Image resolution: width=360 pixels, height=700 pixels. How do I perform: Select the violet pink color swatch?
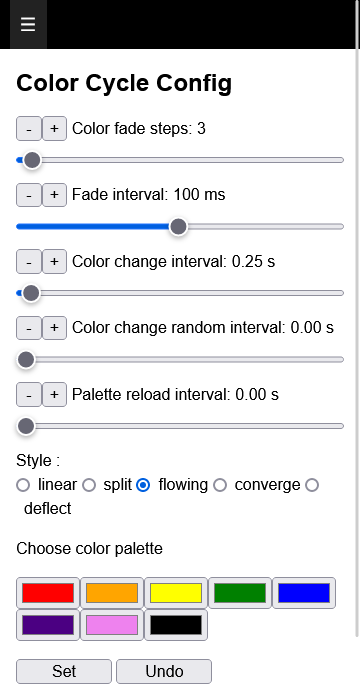point(112,625)
